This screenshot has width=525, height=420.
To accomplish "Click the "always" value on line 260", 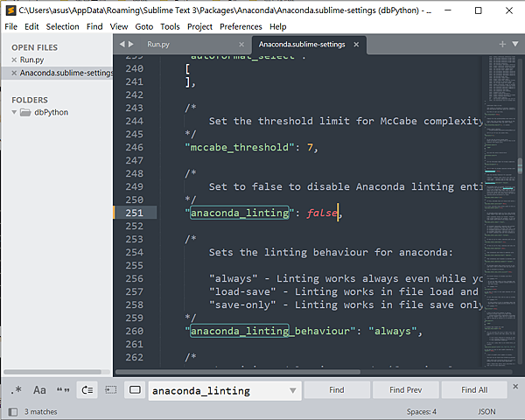I will 392,331.
